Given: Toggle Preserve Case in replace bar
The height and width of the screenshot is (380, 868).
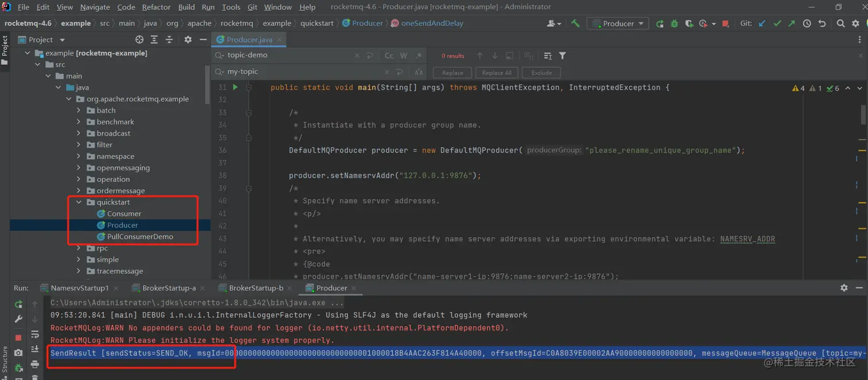Looking at the screenshot, I should 418,72.
